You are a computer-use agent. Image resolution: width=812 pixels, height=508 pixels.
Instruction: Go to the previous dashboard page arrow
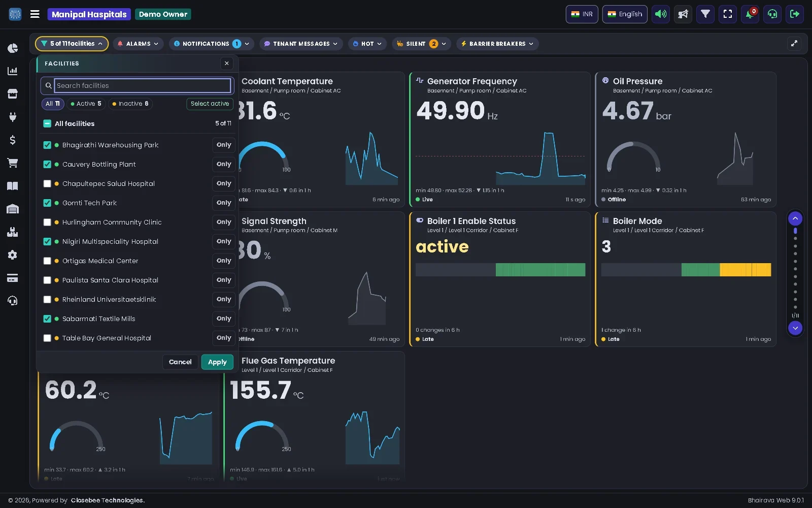point(795,218)
